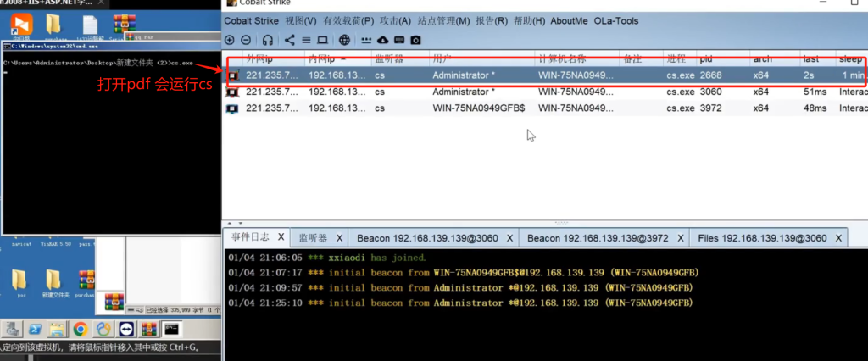Click user cell WIN-75NA0949GFB$
868x361 pixels.
[x=479, y=108]
